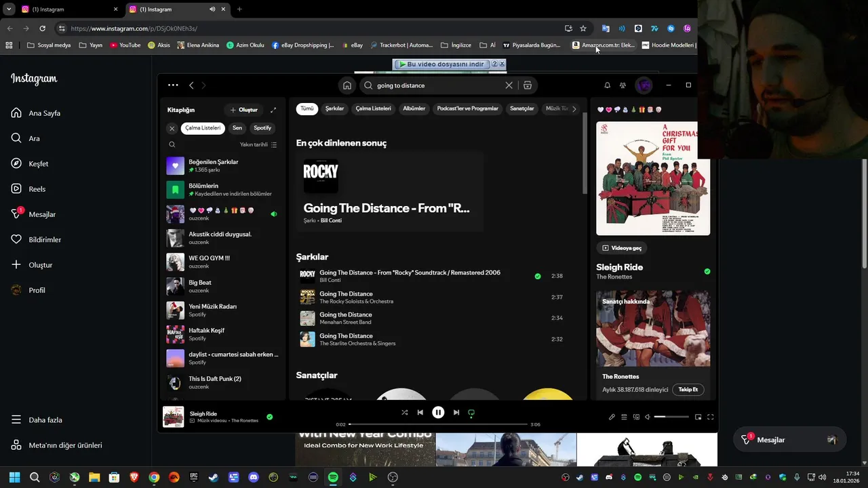Toggle saved checkmark in the now-playing bar
The width and height of the screenshot is (868, 488).
point(269,417)
